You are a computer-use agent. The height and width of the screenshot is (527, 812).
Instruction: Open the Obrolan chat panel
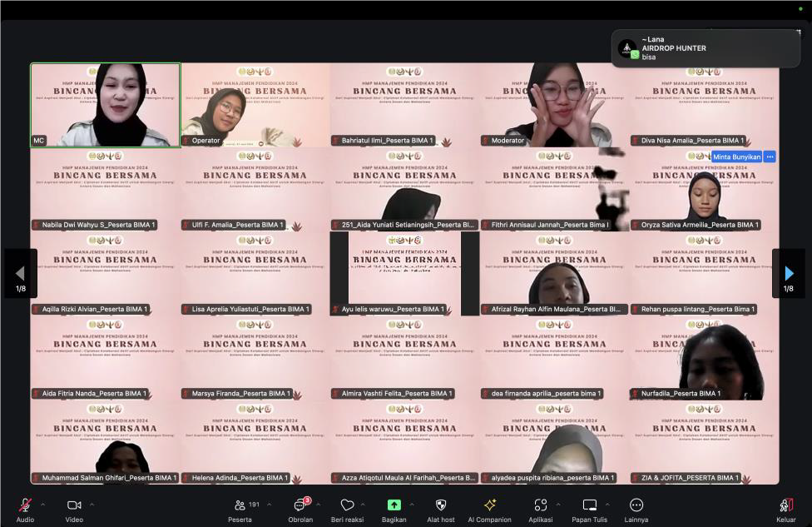point(300,505)
